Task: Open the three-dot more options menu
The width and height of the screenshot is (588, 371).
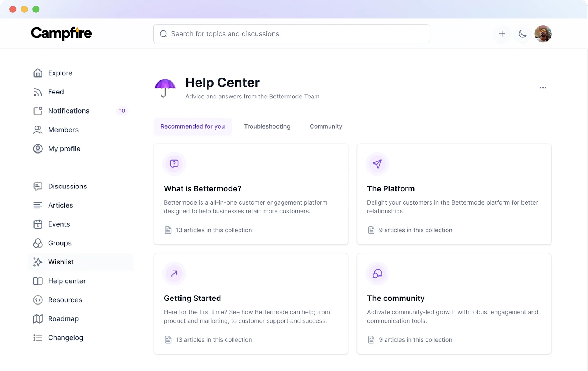Action: tap(543, 87)
